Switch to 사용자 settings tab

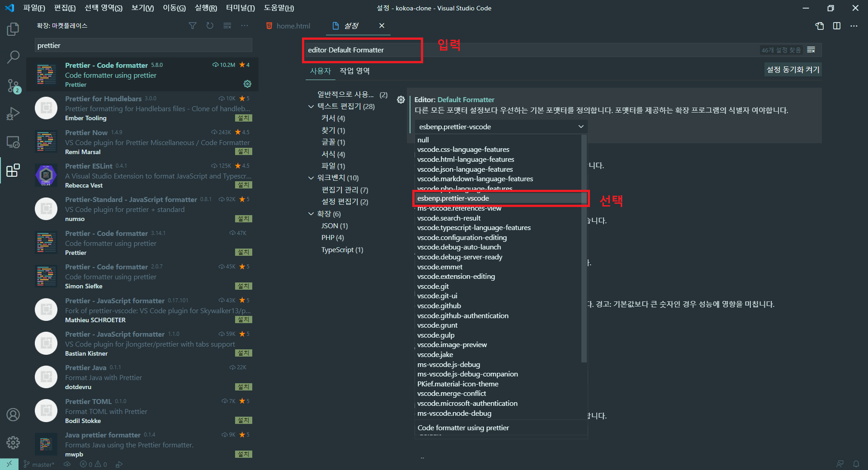coord(320,71)
